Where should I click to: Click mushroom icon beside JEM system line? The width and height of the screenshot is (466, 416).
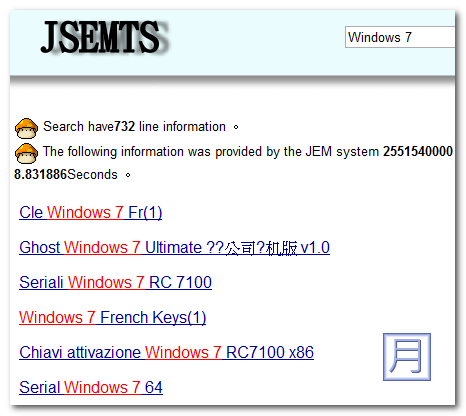[x=26, y=153]
